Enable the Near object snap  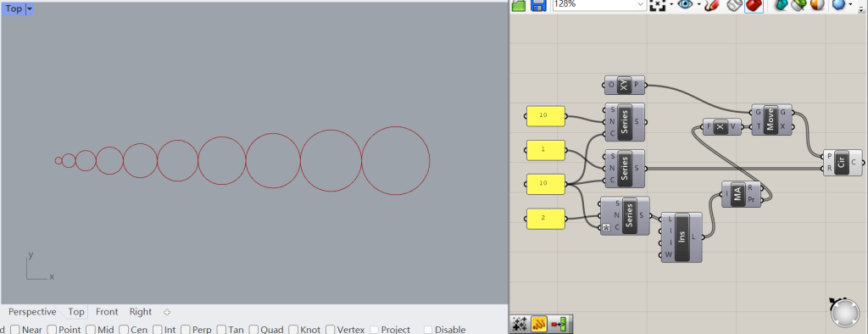(15, 330)
